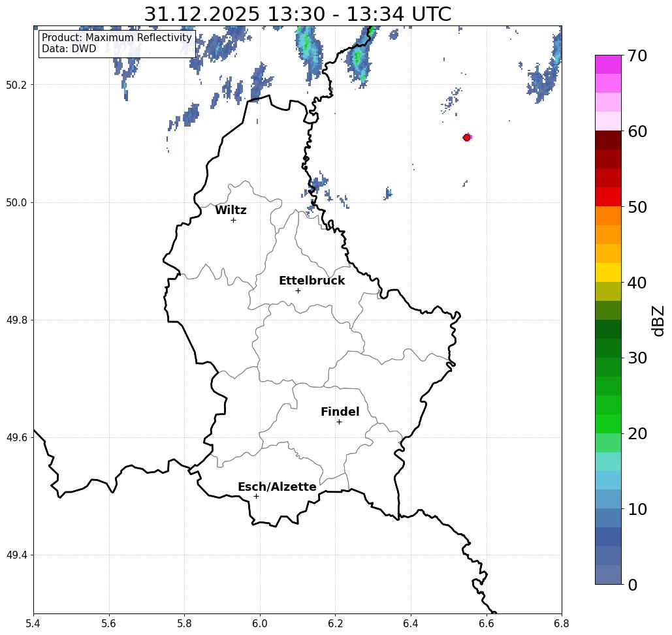Click the colorbar label 70
Viewport: 672px width, 635px height.
point(637,55)
